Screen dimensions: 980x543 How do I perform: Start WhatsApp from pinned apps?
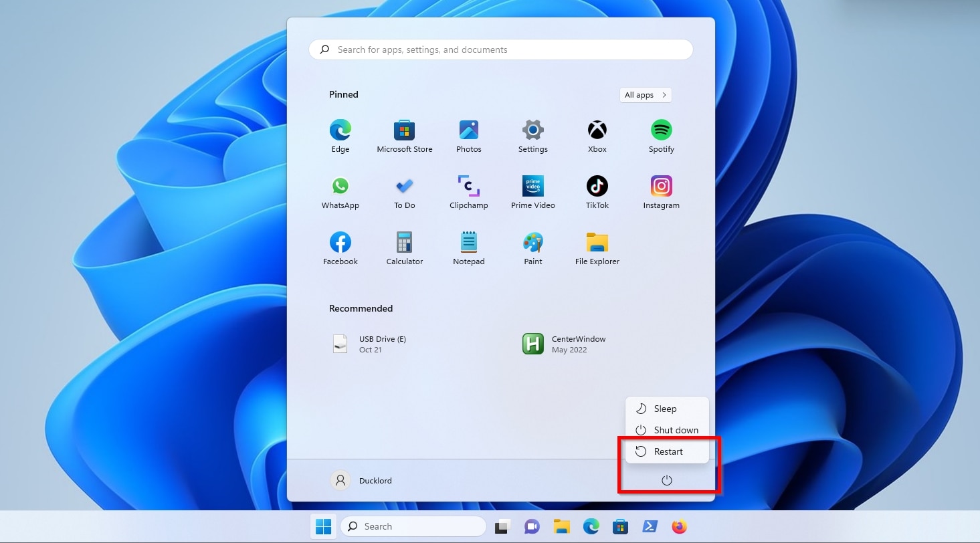point(340,186)
